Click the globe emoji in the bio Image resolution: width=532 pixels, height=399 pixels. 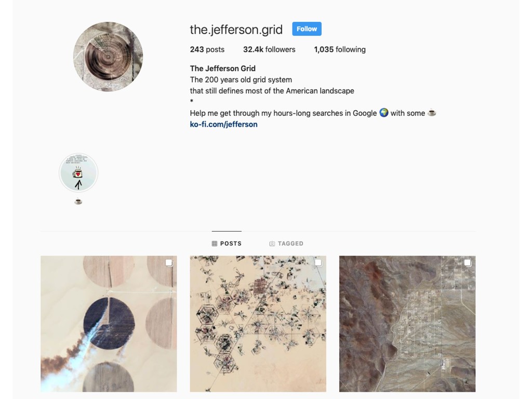384,113
